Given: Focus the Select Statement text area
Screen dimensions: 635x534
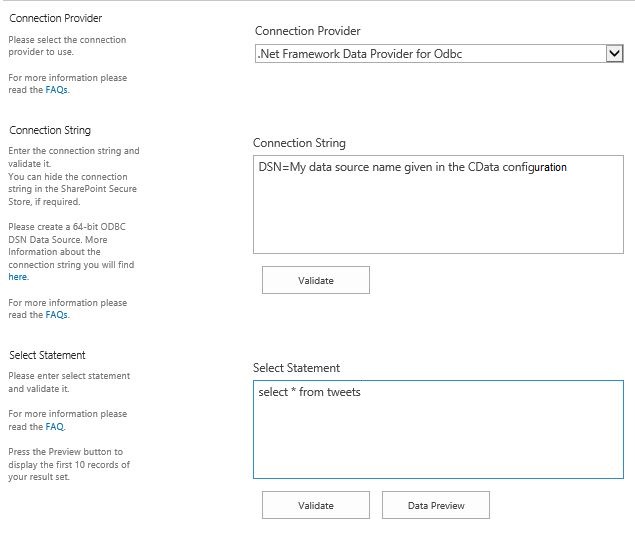Looking at the screenshot, I should pyautogui.click(x=438, y=440).
